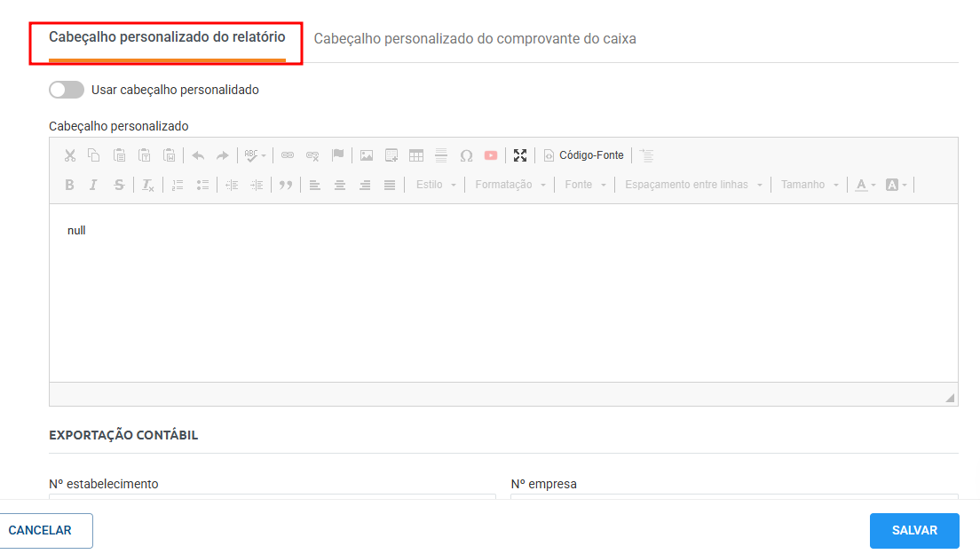
Task: Embed a YouTube video
Action: point(491,155)
